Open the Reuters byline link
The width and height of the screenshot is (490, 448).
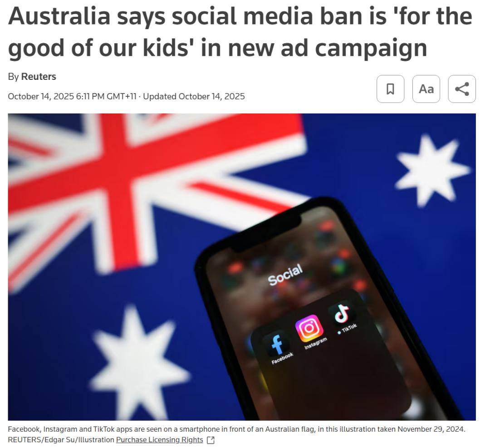[x=39, y=77]
